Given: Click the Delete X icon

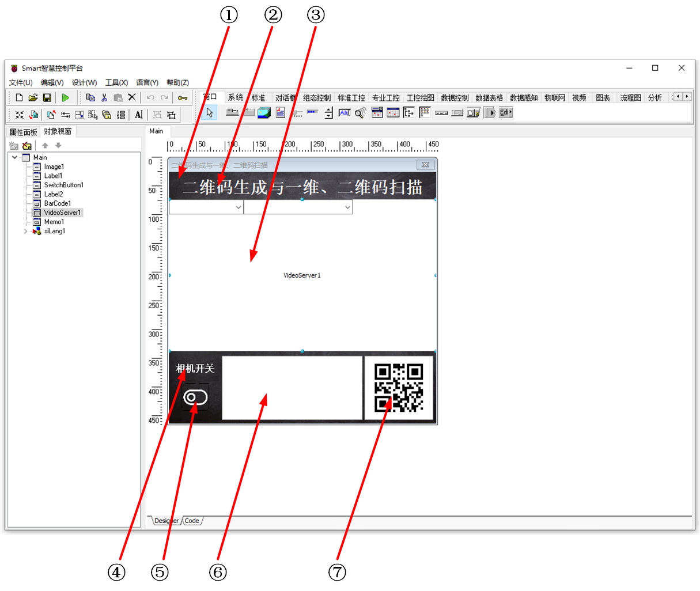Looking at the screenshot, I should click(132, 97).
